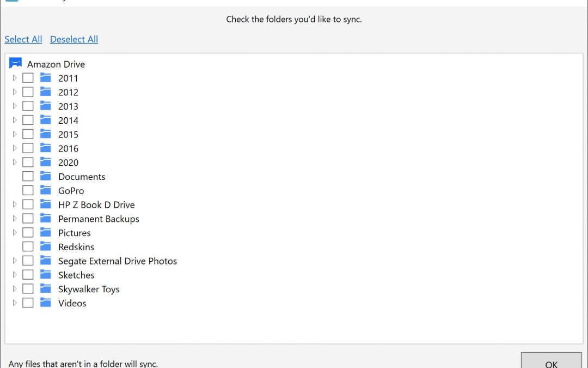588x368 pixels.
Task: Click the Deselect All link
Action: [74, 39]
